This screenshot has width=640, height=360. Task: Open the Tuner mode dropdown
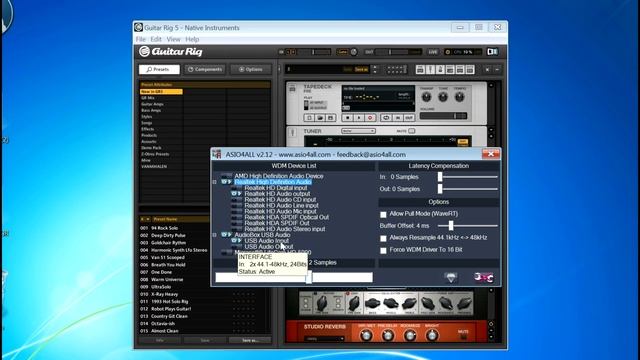[x=358, y=131]
